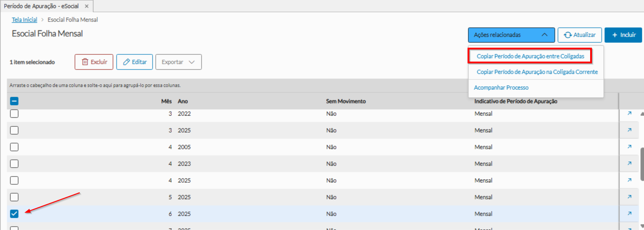The width and height of the screenshot is (644, 230).
Task: Open the Exportar dropdown
Action: [x=178, y=62]
